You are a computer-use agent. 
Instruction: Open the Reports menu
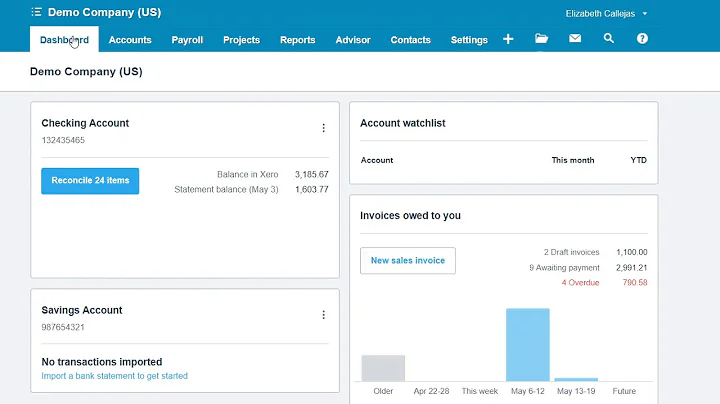[298, 40]
